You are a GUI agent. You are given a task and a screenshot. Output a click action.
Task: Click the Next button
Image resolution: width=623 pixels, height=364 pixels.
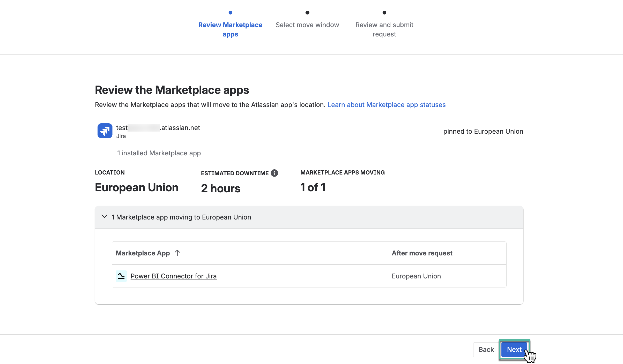tap(514, 350)
